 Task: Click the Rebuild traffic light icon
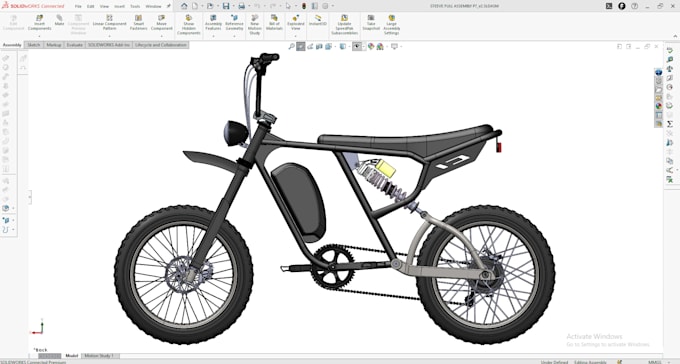tap(304, 6)
